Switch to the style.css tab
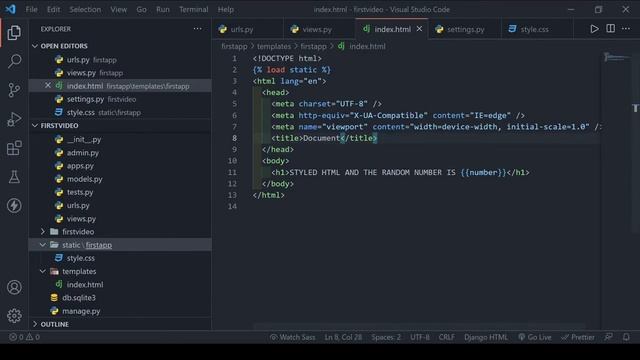Screen dimensions: 640x360 (537, 29)
